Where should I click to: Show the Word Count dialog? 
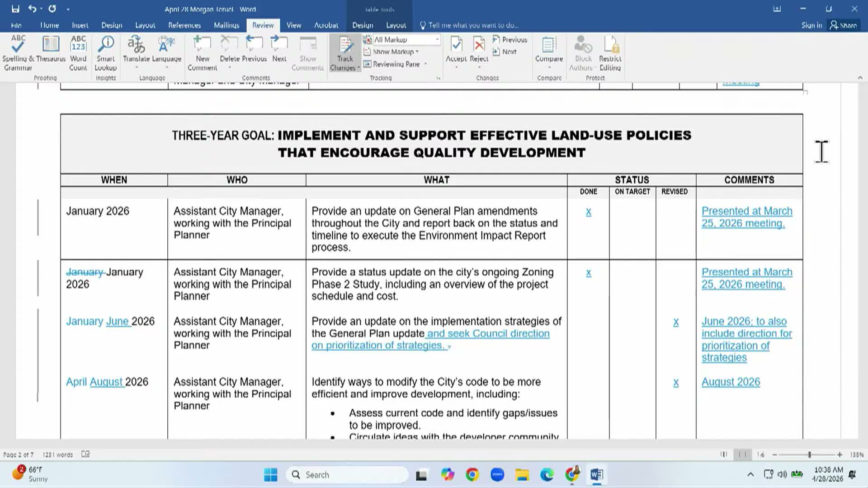[78, 53]
